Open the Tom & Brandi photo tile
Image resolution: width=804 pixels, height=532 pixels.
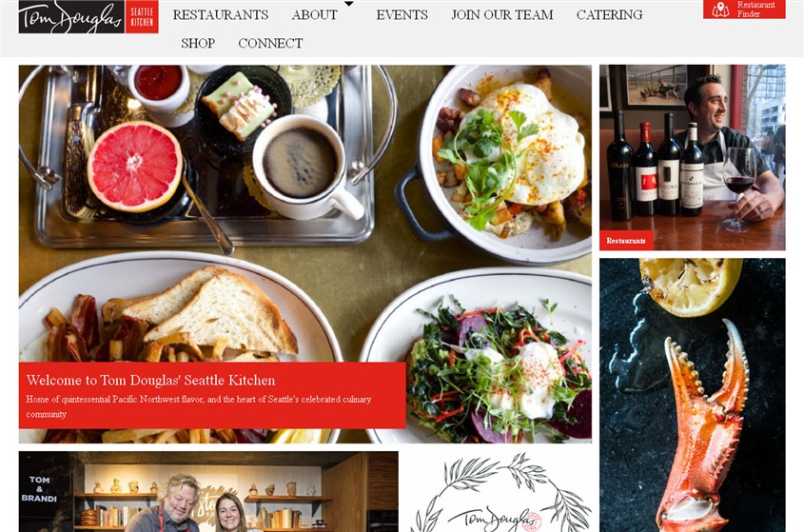(208, 491)
